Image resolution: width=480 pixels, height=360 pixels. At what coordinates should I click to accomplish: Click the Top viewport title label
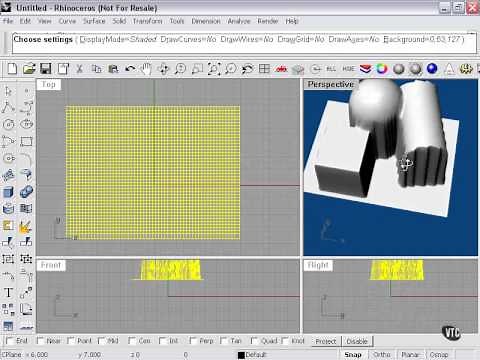49,84
